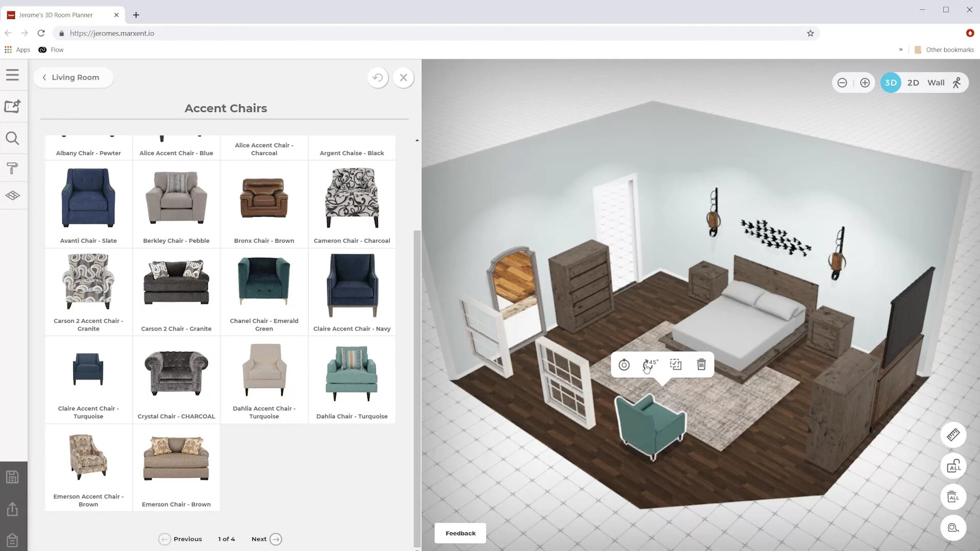The width and height of the screenshot is (980, 551).
Task: Switch to Wall view mode
Action: [x=936, y=83]
